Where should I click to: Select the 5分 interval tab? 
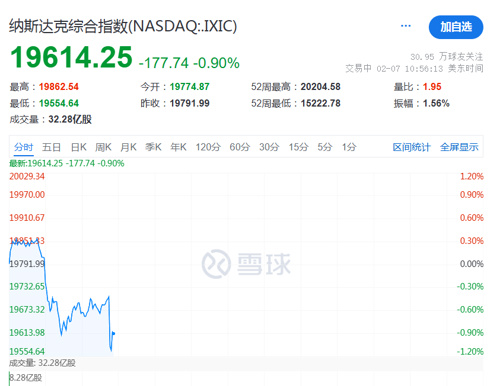pyautogui.click(x=325, y=147)
